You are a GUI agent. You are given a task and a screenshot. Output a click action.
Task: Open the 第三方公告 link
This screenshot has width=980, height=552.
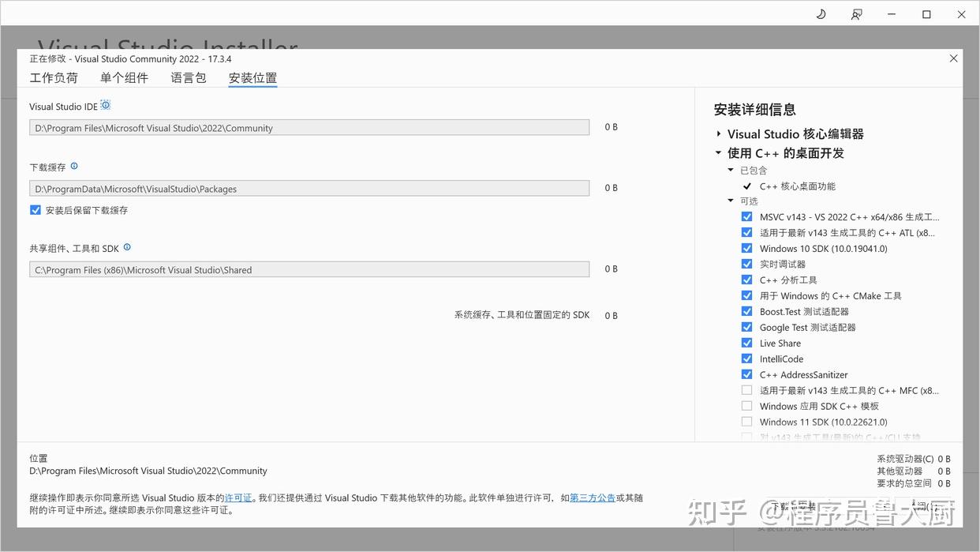click(x=593, y=498)
